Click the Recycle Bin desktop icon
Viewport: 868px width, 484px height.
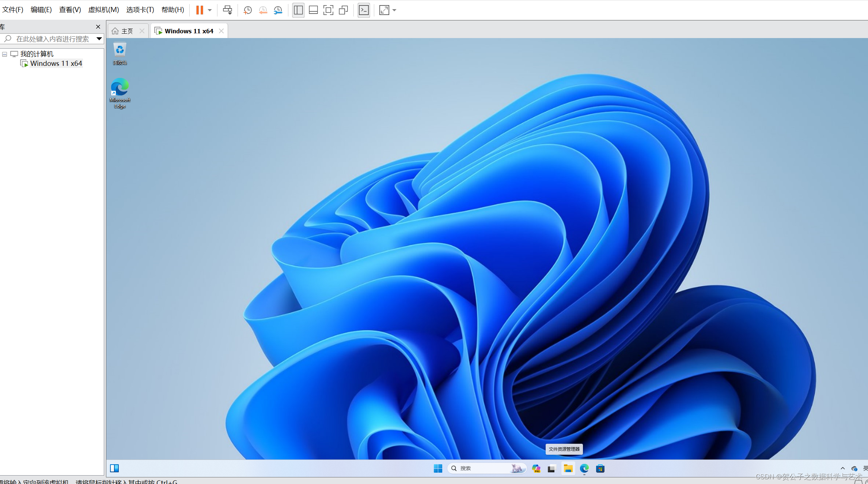click(x=120, y=54)
